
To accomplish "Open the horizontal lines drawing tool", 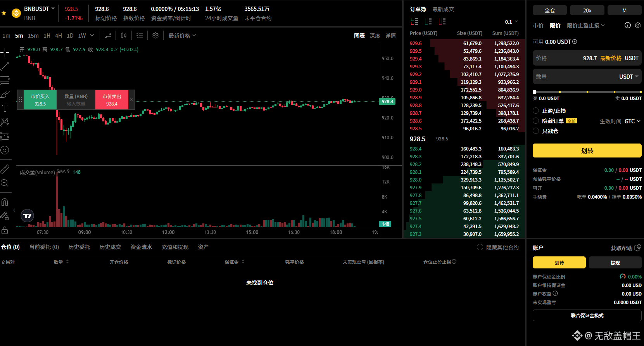I will 5,80.
